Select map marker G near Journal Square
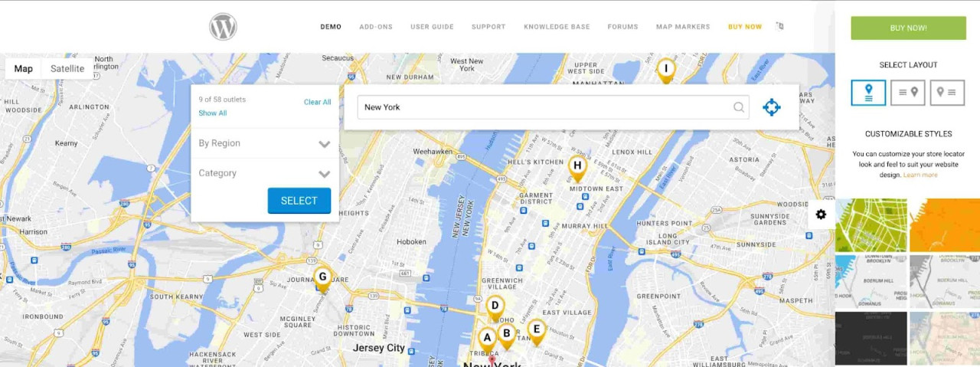The height and width of the screenshot is (367, 980). tap(322, 277)
